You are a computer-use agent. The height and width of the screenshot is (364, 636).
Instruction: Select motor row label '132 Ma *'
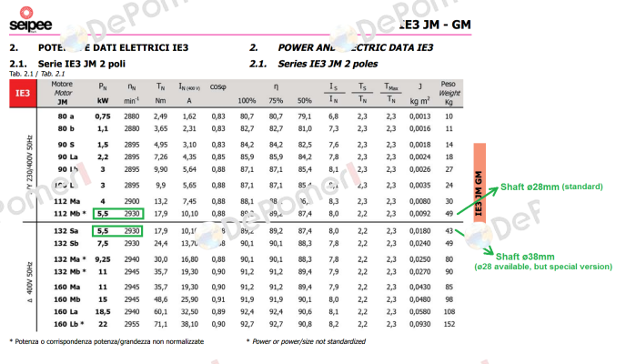[70, 259]
